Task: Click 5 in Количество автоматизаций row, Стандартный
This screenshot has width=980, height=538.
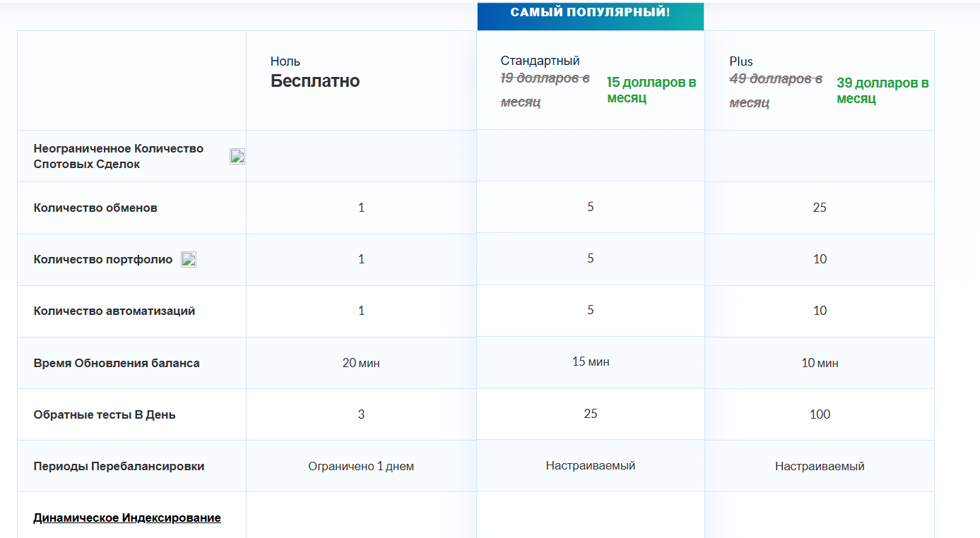Action: tap(591, 310)
